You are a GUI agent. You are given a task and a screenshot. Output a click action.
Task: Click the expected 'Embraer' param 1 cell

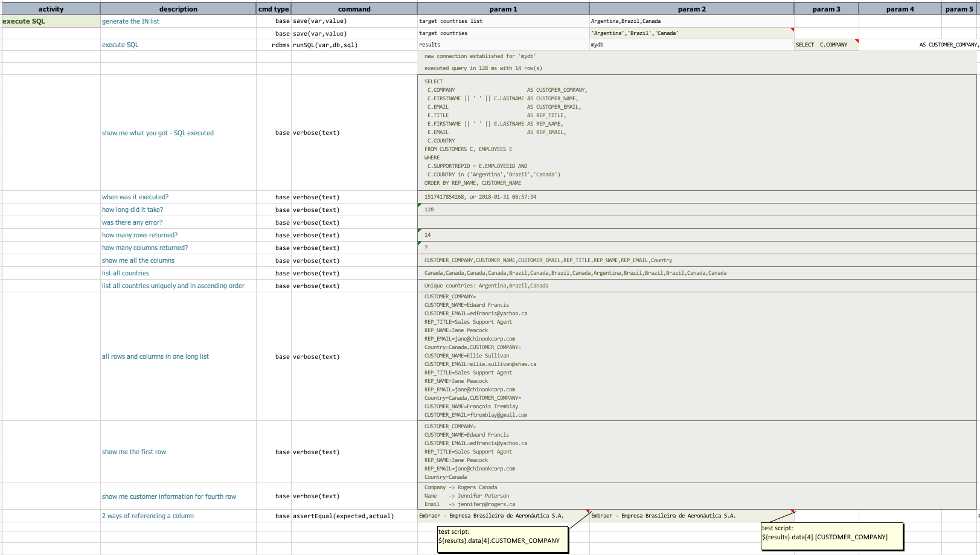tap(503, 516)
